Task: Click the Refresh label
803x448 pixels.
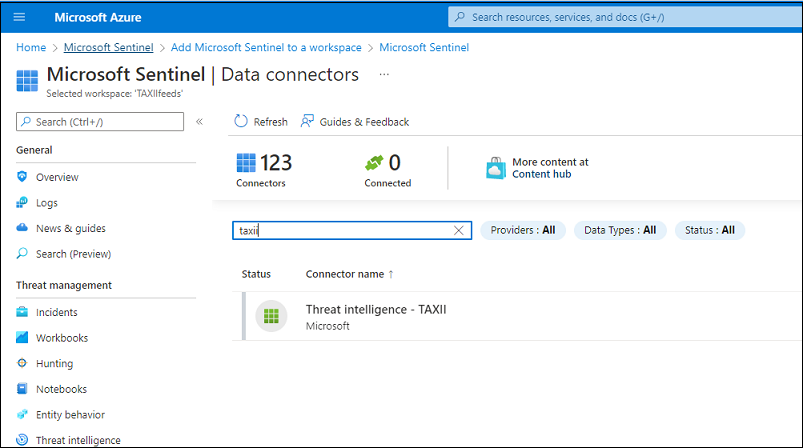Action: (x=270, y=122)
